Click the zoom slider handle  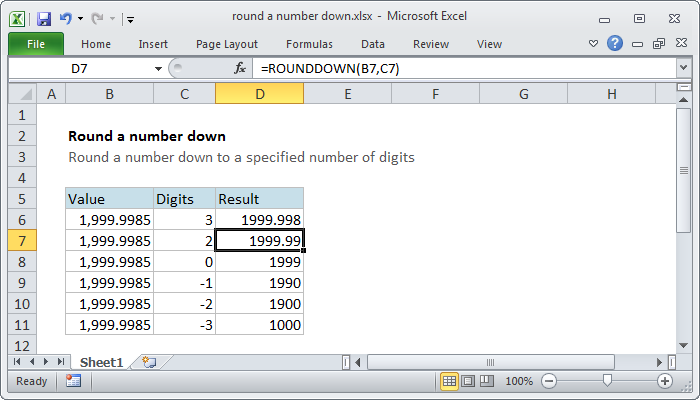606,381
